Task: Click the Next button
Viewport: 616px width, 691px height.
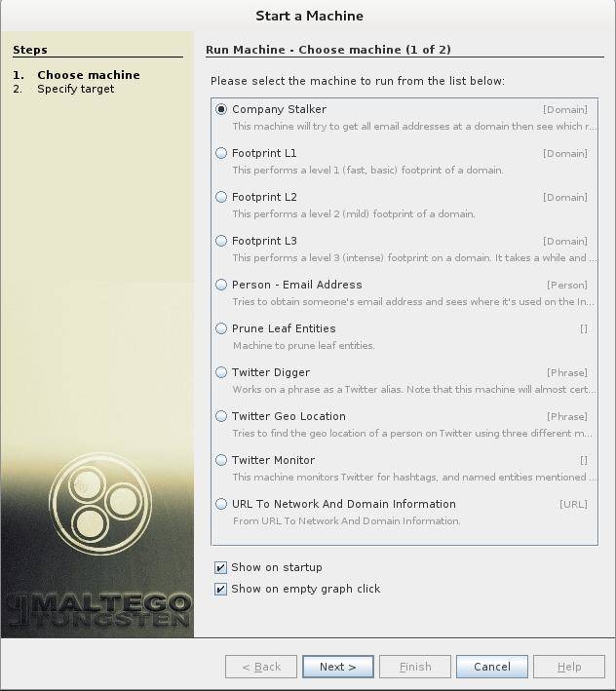Action: (x=338, y=667)
